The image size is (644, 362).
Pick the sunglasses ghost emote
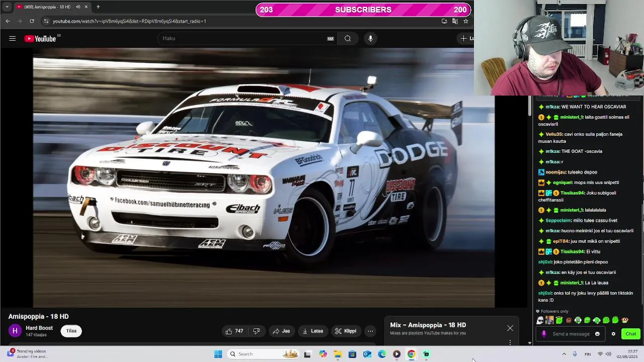point(540,320)
